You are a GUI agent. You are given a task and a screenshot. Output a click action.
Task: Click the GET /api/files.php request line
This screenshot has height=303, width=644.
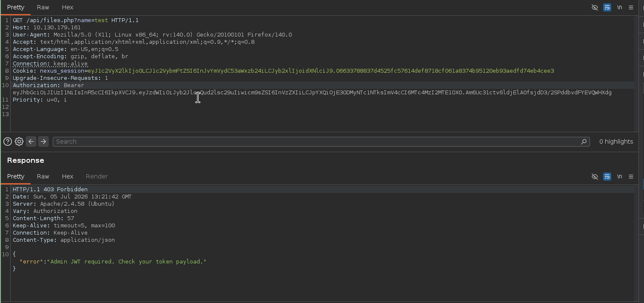point(76,20)
